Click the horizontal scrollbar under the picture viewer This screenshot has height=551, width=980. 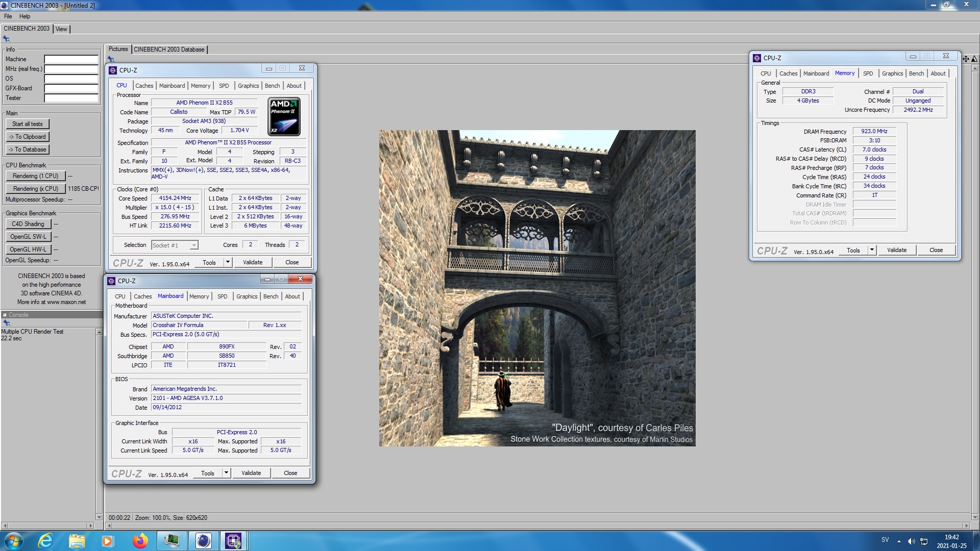tap(537, 526)
